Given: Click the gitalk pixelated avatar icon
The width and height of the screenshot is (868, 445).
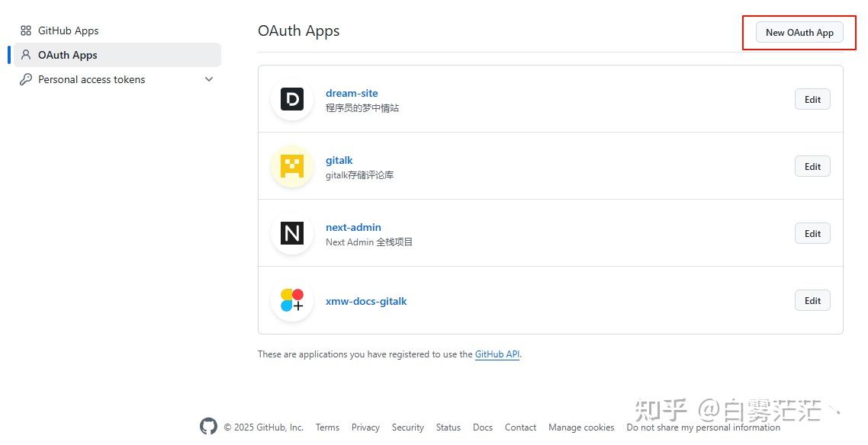Looking at the screenshot, I should [x=292, y=166].
